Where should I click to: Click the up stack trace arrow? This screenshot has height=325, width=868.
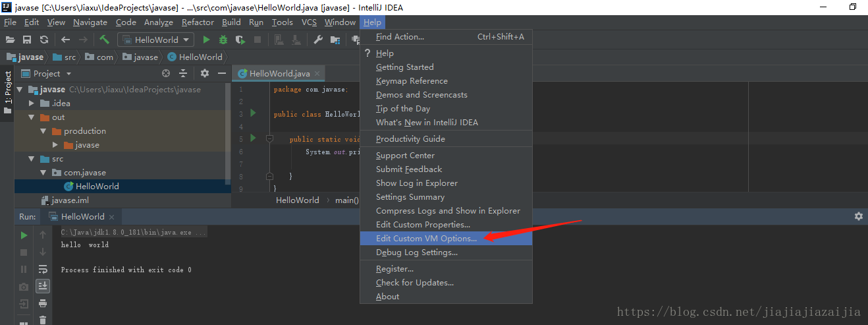pyautogui.click(x=43, y=235)
